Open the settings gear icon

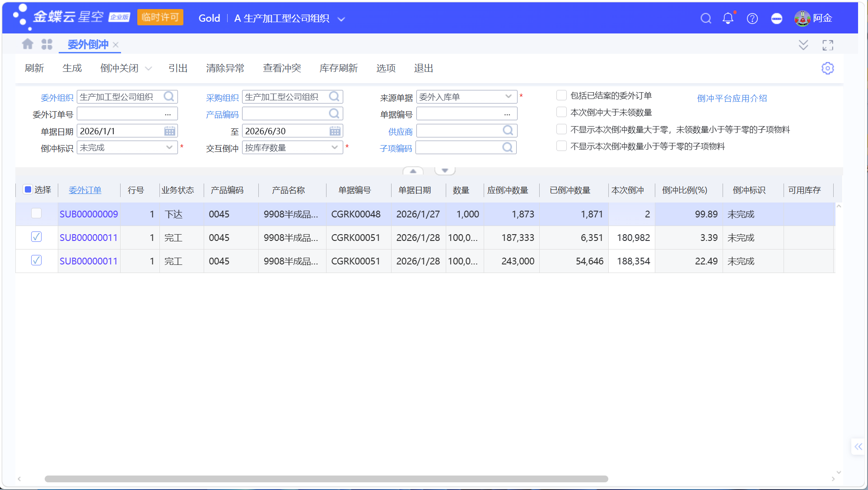pos(827,68)
